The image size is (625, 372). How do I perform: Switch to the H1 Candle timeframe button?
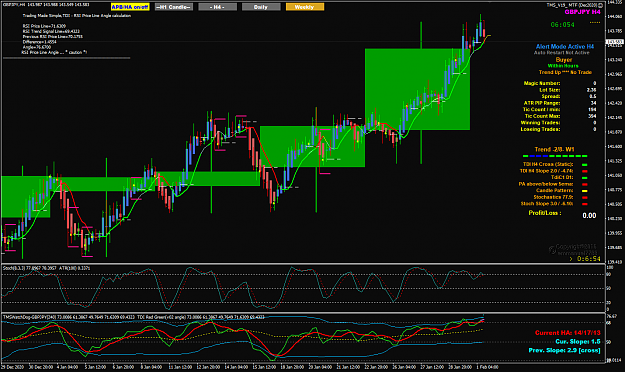[174, 7]
